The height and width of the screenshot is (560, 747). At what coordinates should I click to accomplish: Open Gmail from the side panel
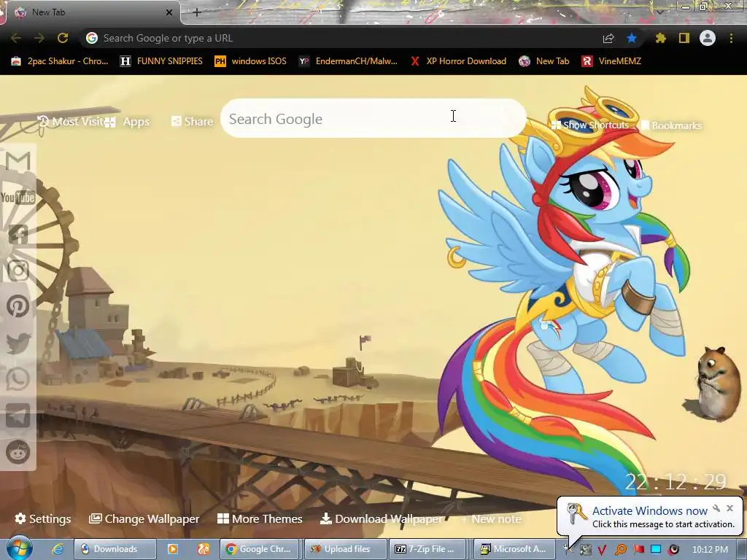pos(18,161)
